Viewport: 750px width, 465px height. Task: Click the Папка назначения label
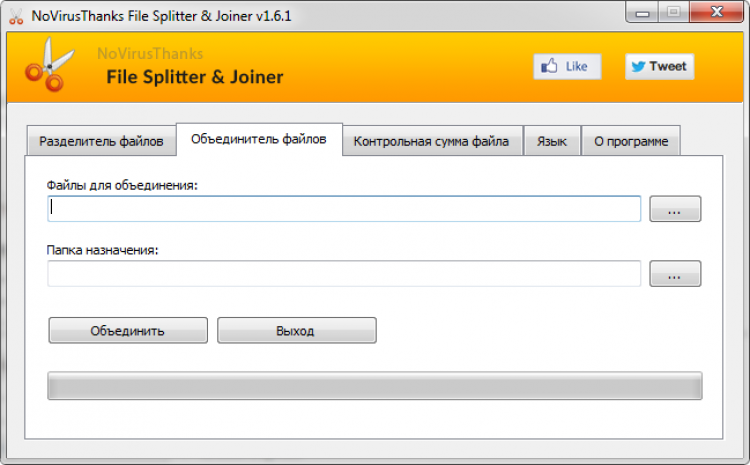102,250
